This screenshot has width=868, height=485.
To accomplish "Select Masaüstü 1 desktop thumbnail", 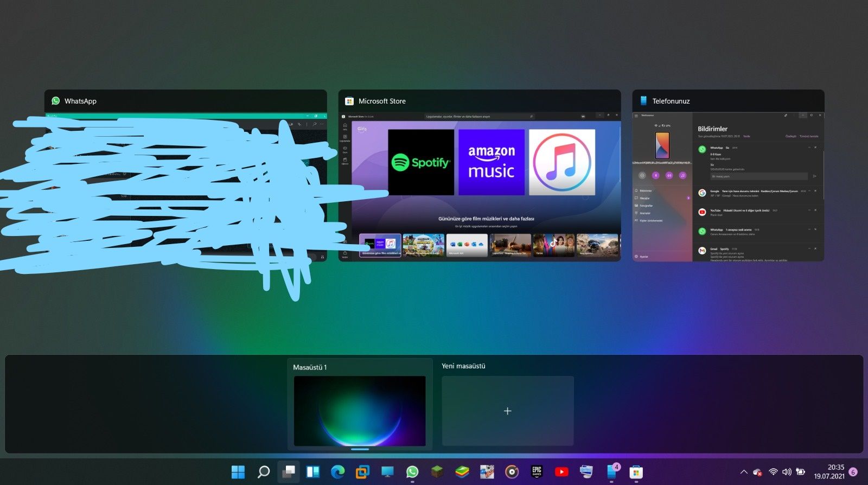I will point(360,411).
